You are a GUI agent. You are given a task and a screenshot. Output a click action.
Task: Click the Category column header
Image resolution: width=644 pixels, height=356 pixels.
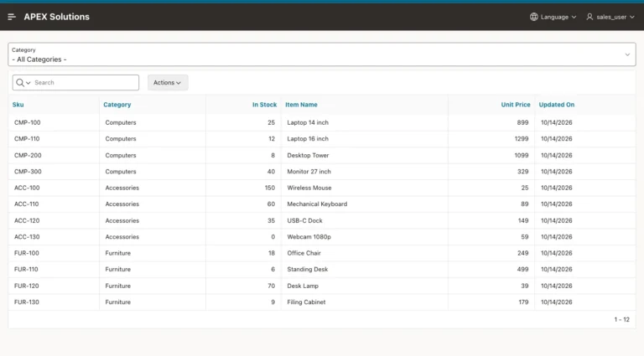117,105
